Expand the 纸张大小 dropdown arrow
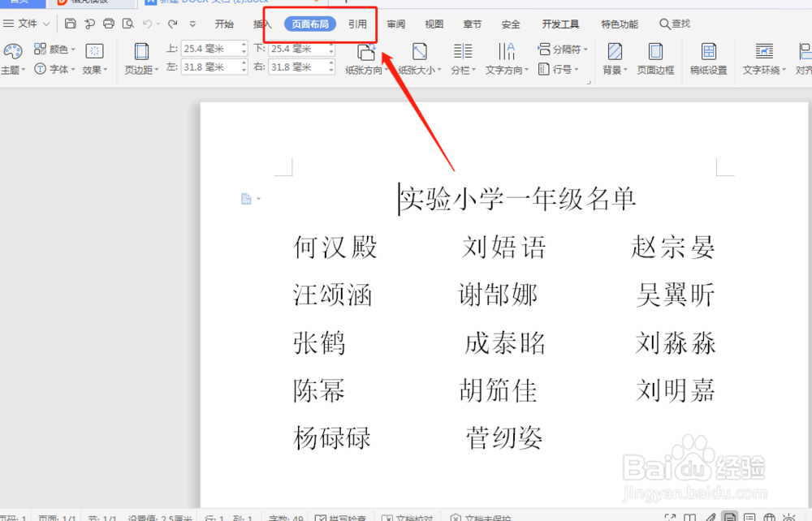The image size is (812, 521). pos(439,70)
